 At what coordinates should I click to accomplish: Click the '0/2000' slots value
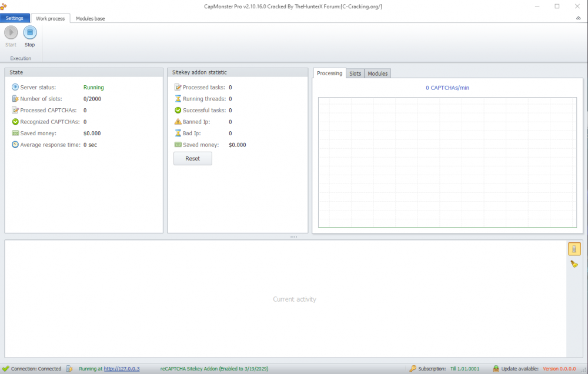pyautogui.click(x=92, y=99)
